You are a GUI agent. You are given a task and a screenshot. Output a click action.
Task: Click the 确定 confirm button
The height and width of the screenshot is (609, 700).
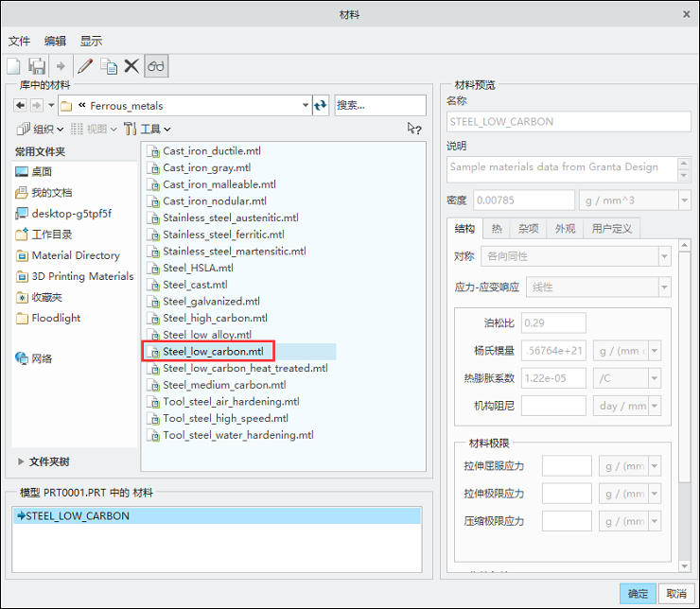coord(638,594)
